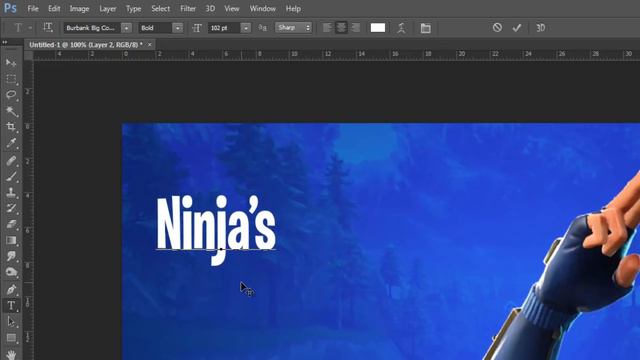
Task: Expand the tools panel double-arrow
Action: pos(5,42)
